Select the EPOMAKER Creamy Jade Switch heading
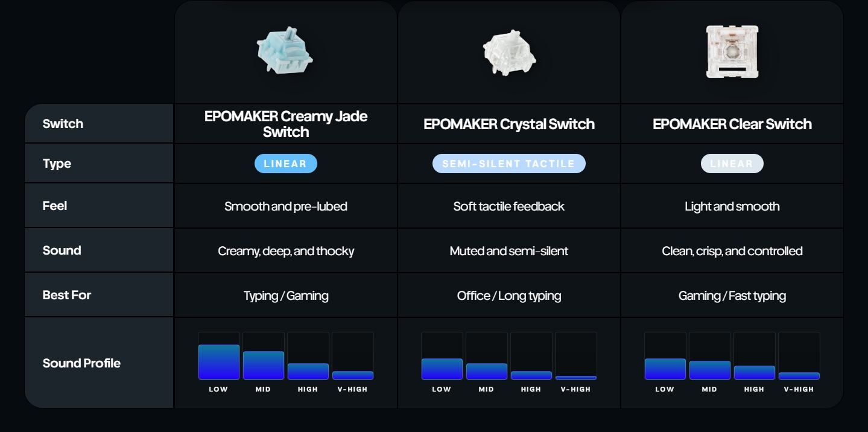The height and width of the screenshot is (432, 868). pos(286,124)
